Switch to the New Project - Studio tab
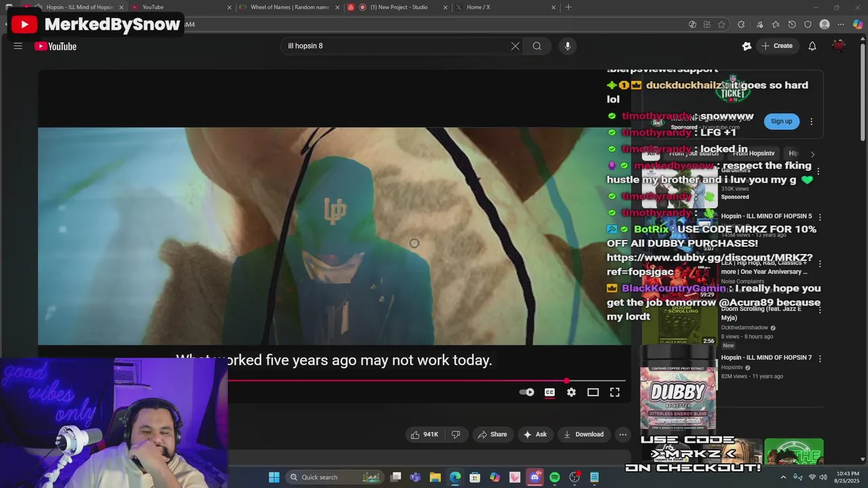 pos(397,7)
